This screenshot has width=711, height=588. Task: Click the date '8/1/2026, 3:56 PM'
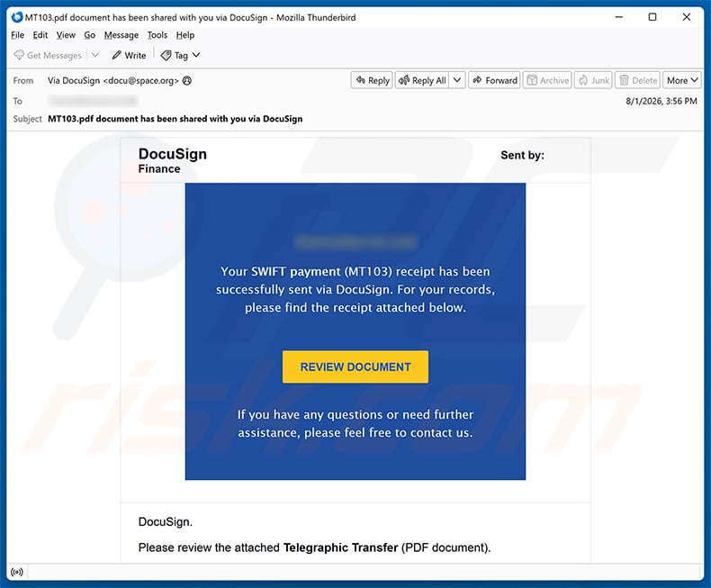tap(661, 101)
